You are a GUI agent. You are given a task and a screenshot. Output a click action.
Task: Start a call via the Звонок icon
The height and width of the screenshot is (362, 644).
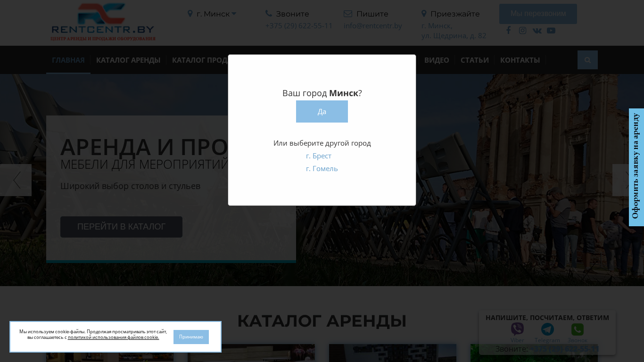[x=578, y=329]
